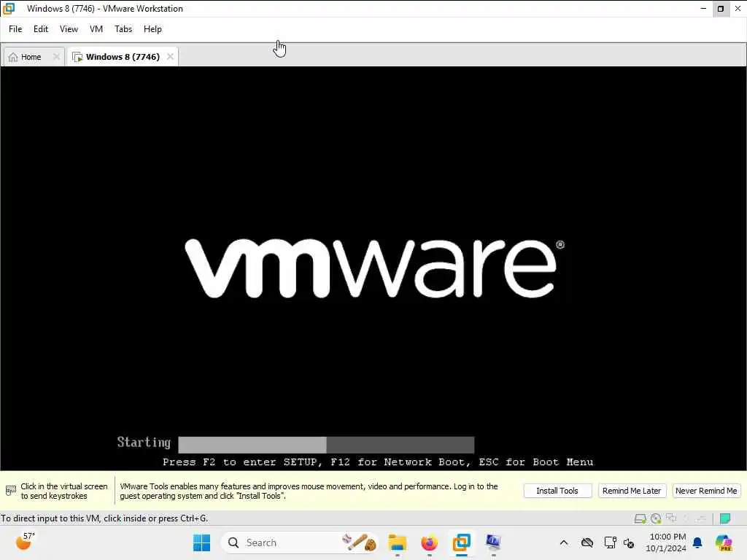Open the Help menu
The height and width of the screenshot is (560, 747).
tap(152, 29)
